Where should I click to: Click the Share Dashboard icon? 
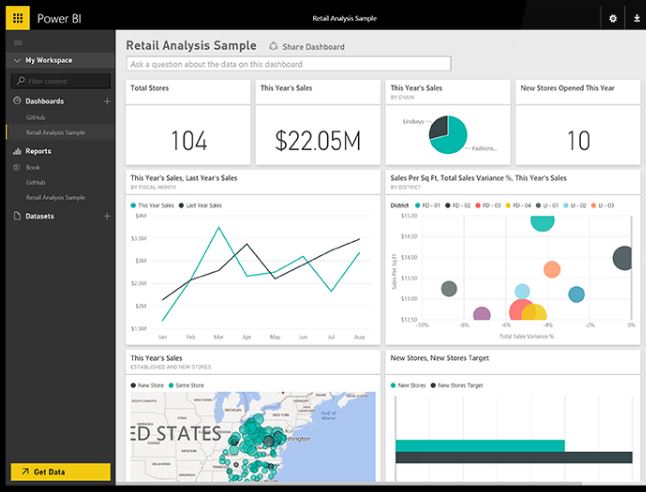coord(274,46)
